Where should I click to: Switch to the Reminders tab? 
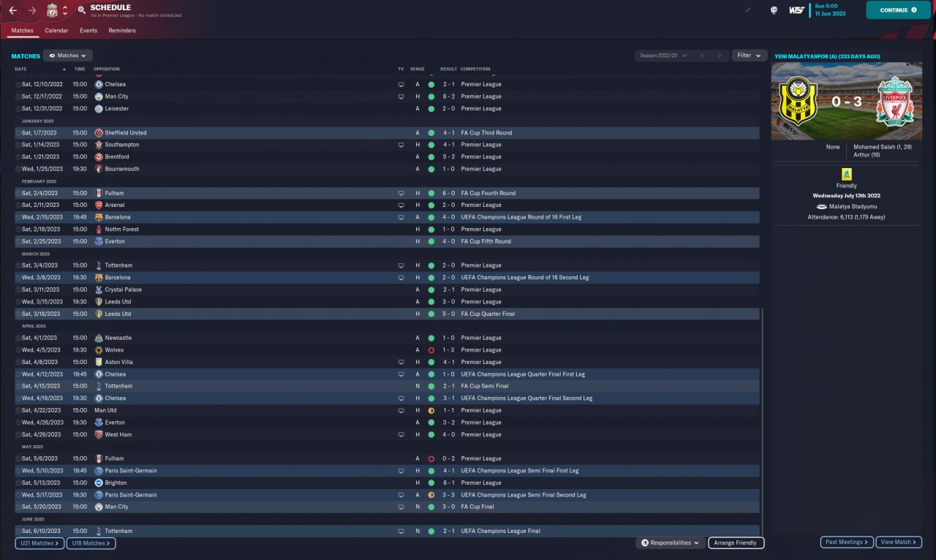coord(122,31)
